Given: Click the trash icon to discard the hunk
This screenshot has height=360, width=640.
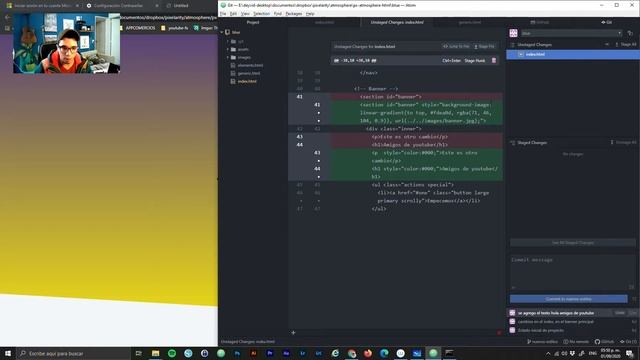Looking at the screenshot, I should [494, 60].
